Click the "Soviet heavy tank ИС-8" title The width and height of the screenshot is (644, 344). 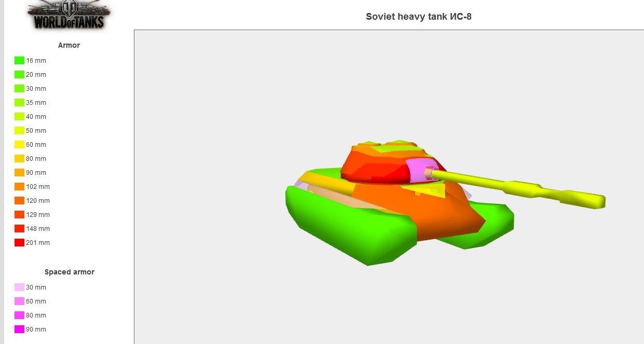tap(418, 16)
